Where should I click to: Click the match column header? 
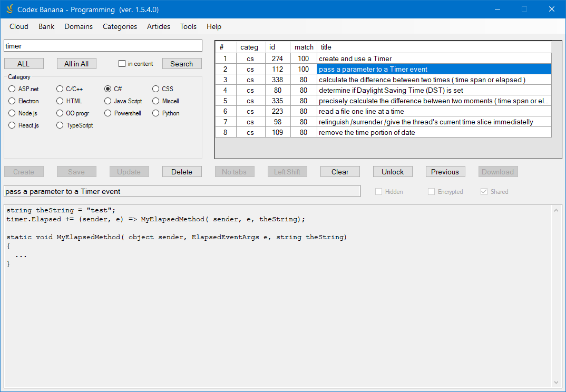304,47
